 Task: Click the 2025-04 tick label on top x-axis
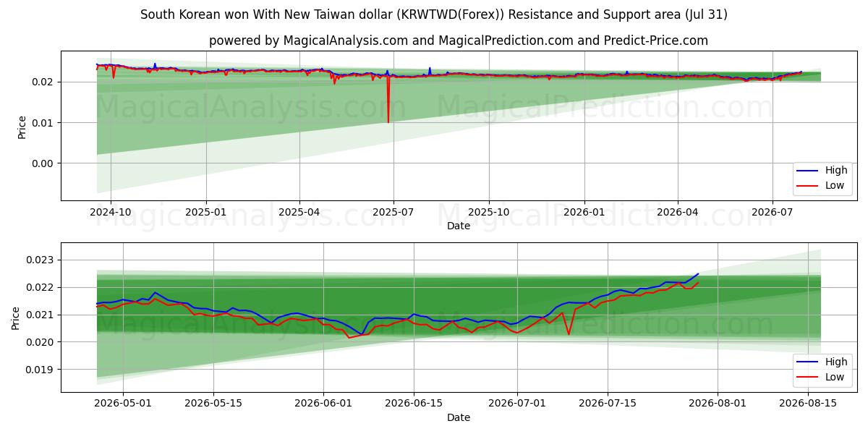tap(299, 212)
